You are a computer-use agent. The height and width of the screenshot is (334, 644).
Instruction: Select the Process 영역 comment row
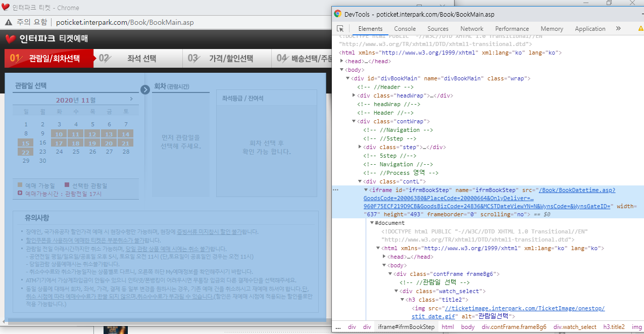401,173
